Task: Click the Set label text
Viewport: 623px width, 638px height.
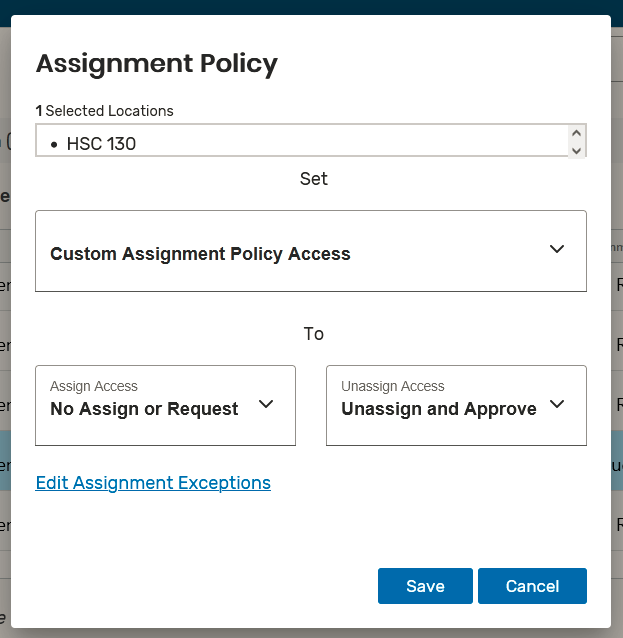Action: pos(313,179)
